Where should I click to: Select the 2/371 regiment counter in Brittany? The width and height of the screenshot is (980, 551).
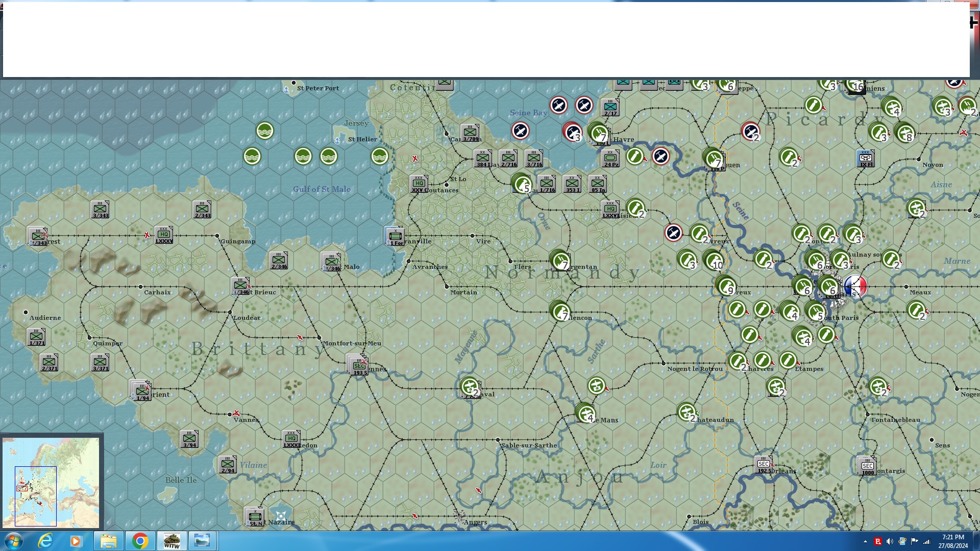click(49, 362)
